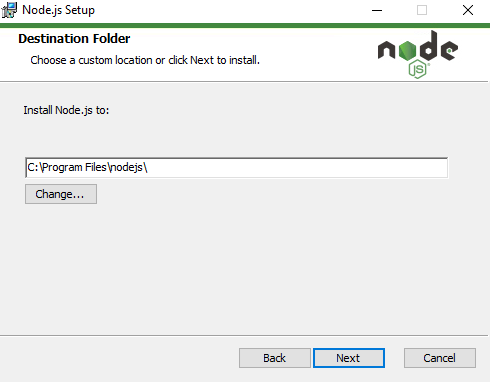The width and height of the screenshot is (490, 382).
Task: Click the JS hexagon badge
Action: pyautogui.click(x=417, y=69)
